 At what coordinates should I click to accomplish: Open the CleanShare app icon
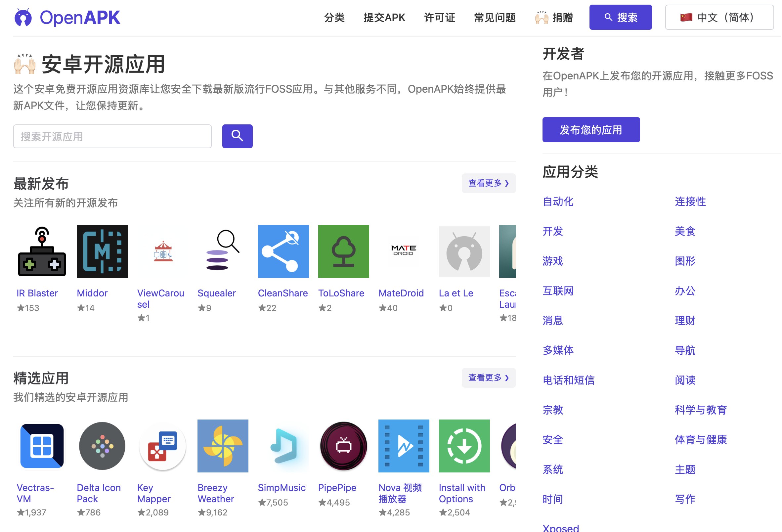pos(284,252)
